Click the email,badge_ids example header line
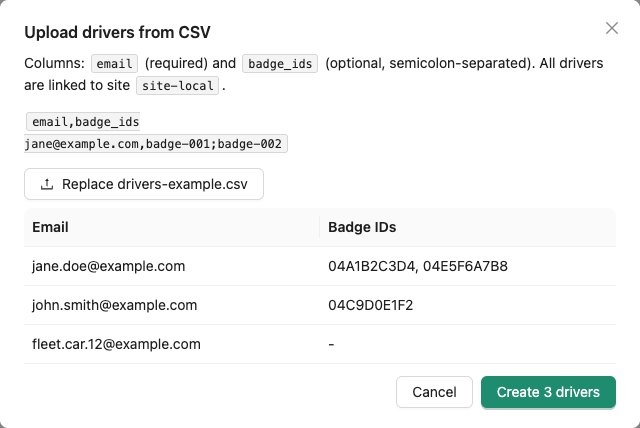The width and height of the screenshot is (640, 428). (x=83, y=122)
